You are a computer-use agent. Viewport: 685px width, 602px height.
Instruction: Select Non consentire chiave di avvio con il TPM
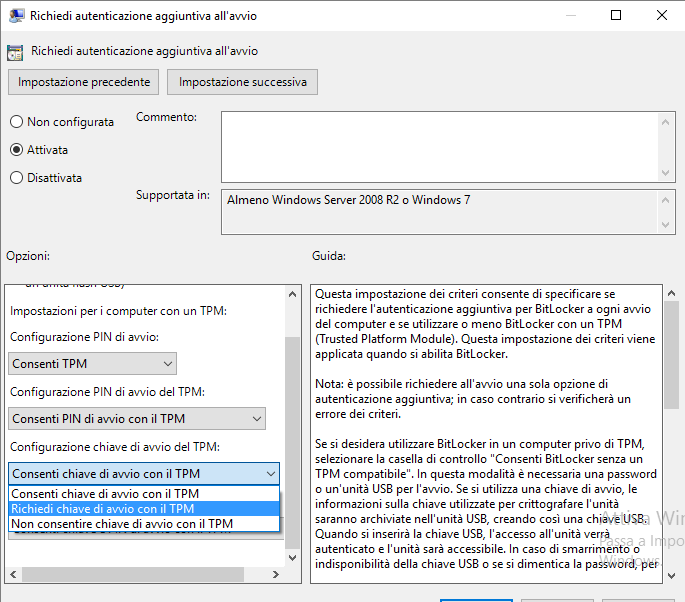(x=121, y=523)
